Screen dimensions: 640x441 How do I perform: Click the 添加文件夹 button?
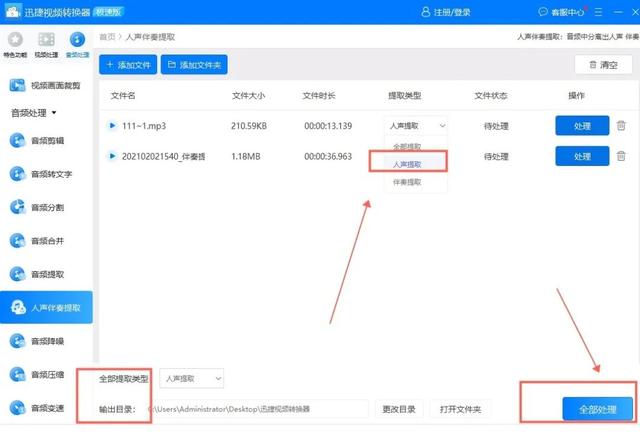[194, 65]
